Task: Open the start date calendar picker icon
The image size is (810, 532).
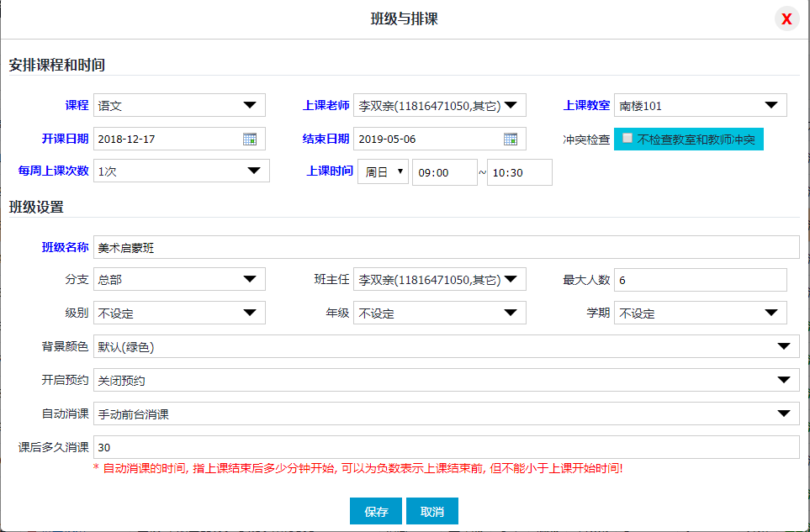Action: click(250, 139)
